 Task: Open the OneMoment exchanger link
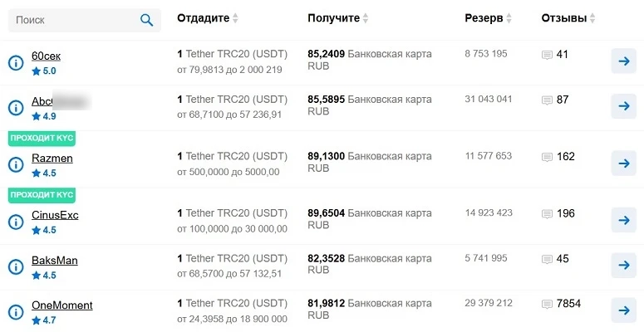(x=62, y=305)
